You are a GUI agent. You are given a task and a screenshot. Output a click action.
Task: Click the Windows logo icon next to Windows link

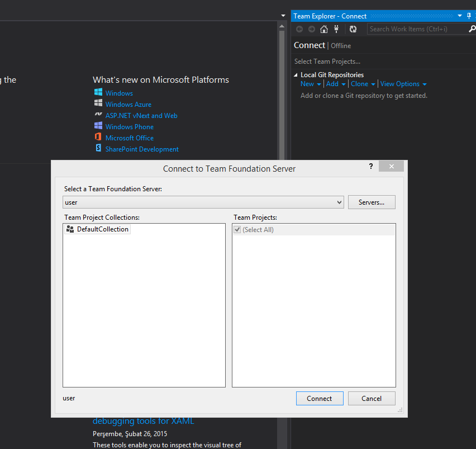click(98, 92)
